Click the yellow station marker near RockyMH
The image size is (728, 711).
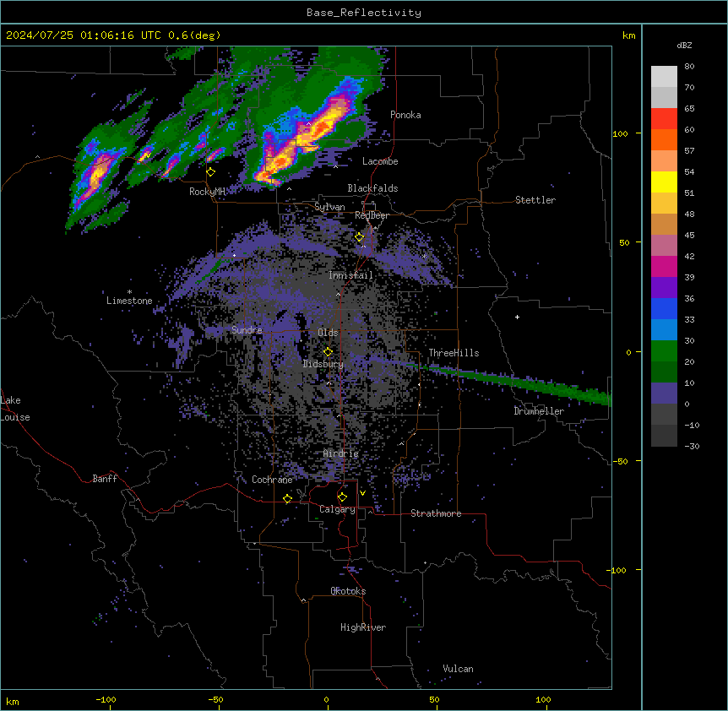(x=211, y=172)
